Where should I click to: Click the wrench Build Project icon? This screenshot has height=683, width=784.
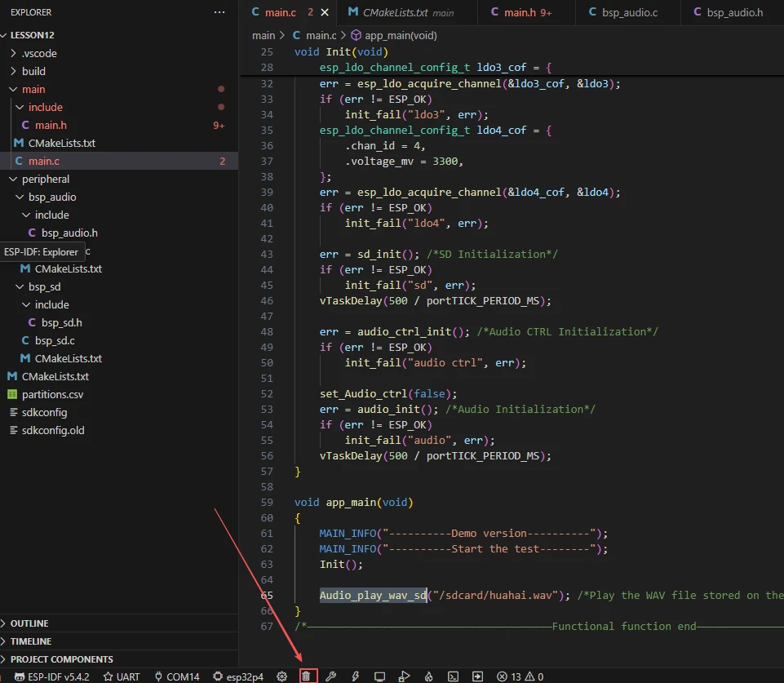[x=330, y=676]
